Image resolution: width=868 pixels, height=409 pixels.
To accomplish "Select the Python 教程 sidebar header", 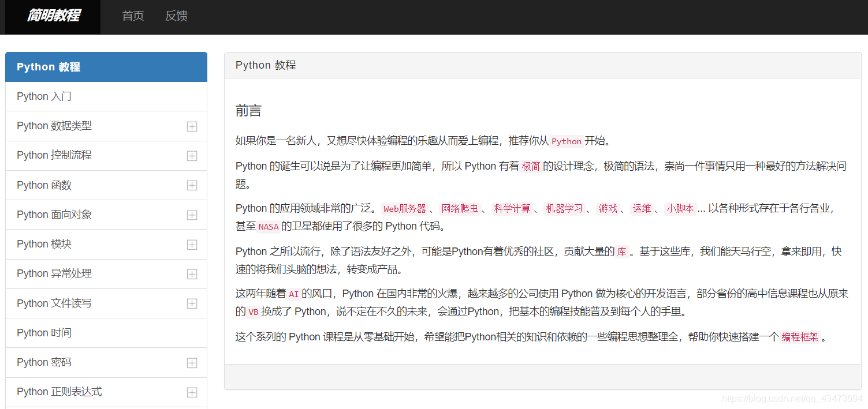I will click(106, 67).
